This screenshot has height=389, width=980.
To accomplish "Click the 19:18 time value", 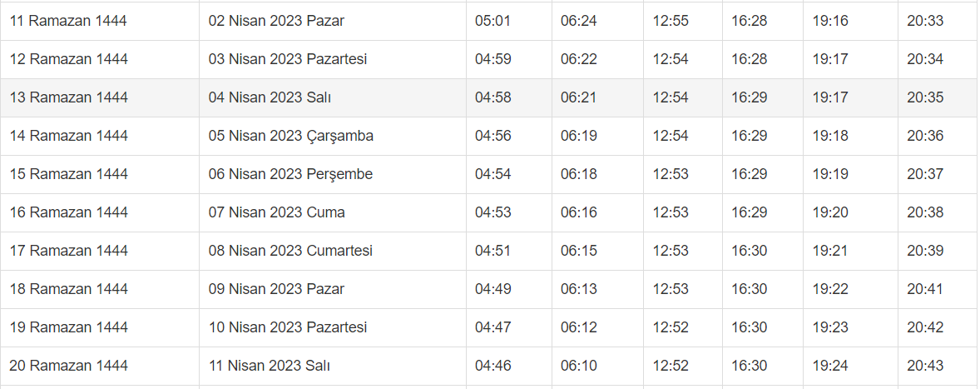I will tap(830, 136).
